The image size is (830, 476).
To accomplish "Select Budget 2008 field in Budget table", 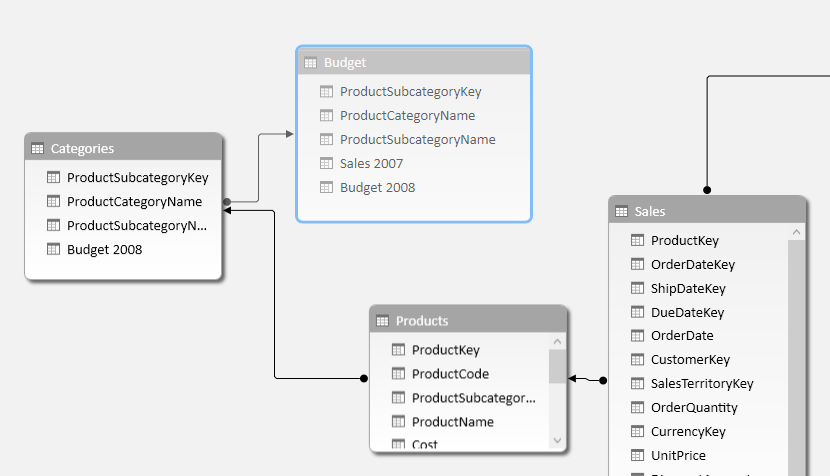I will [377, 187].
